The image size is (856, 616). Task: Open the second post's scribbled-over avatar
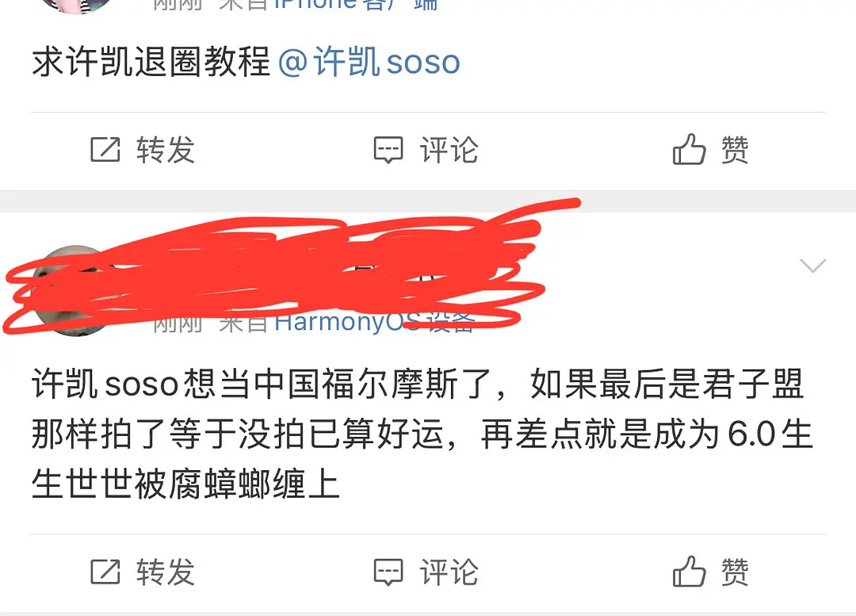tap(76, 291)
